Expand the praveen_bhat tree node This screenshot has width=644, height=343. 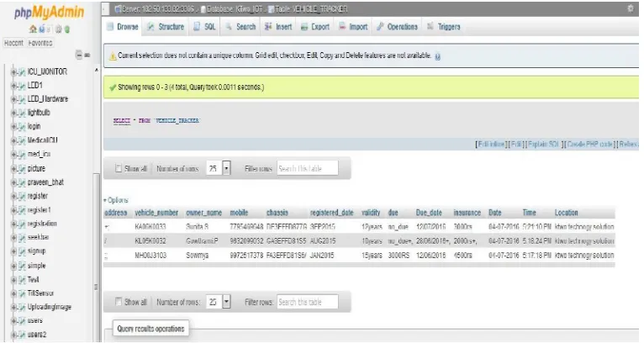(x=13, y=182)
